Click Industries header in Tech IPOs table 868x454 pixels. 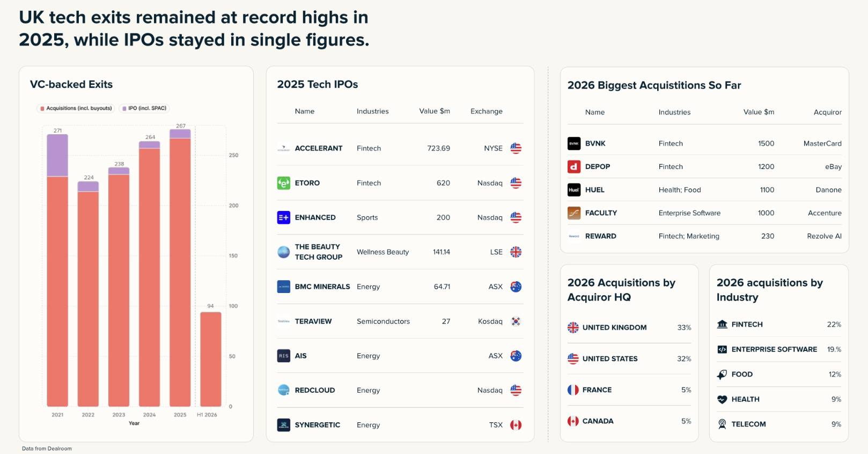[x=373, y=111]
